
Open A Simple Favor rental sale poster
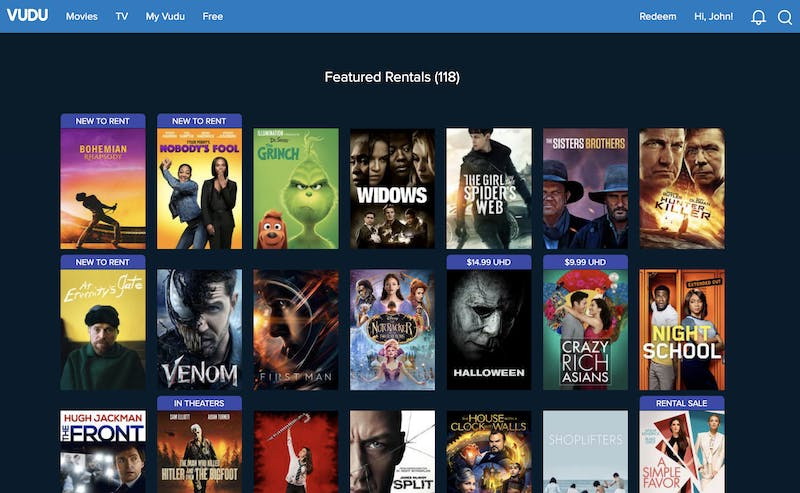pyautogui.click(x=682, y=445)
